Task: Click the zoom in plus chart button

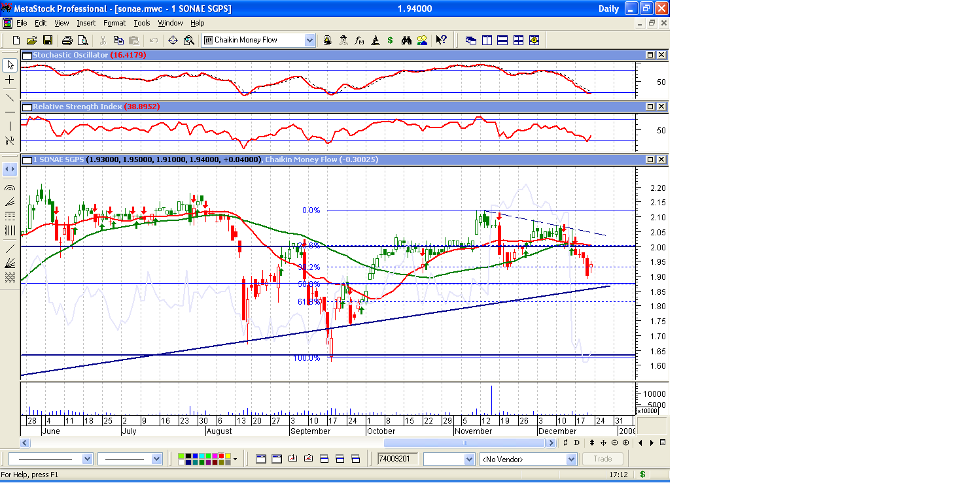Action: pyautogui.click(x=625, y=443)
